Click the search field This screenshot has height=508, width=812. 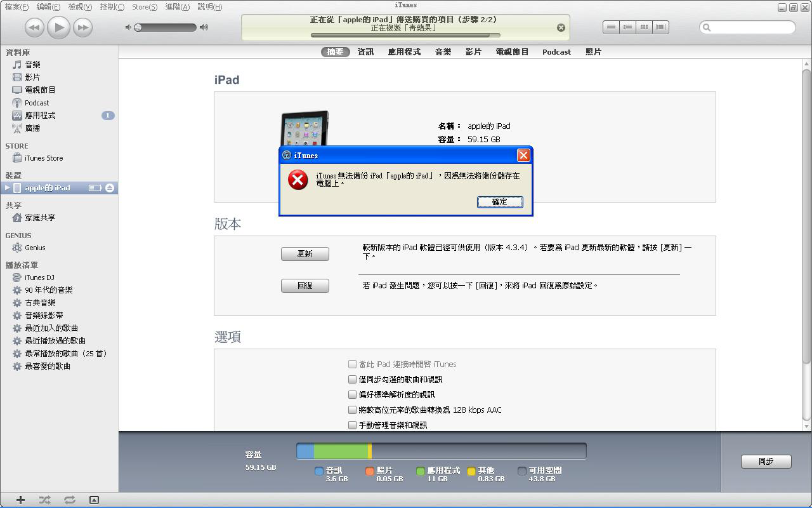point(747,27)
